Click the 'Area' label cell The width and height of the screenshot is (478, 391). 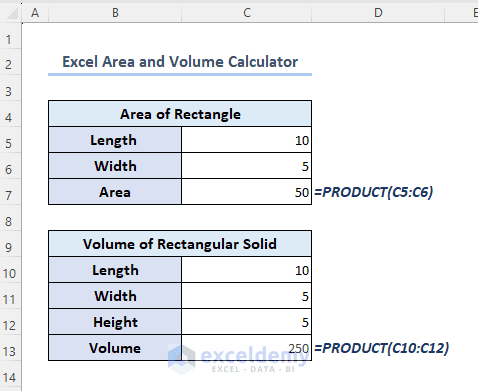115,192
